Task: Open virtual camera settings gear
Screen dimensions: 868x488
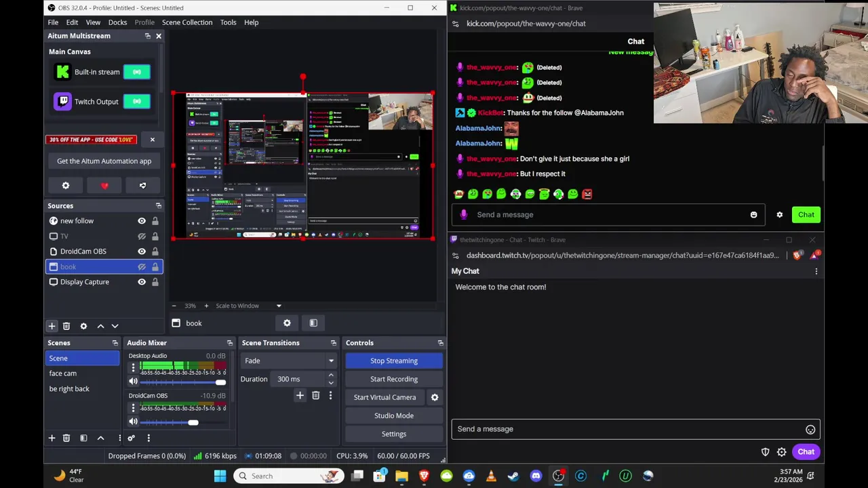Action: tap(435, 397)
